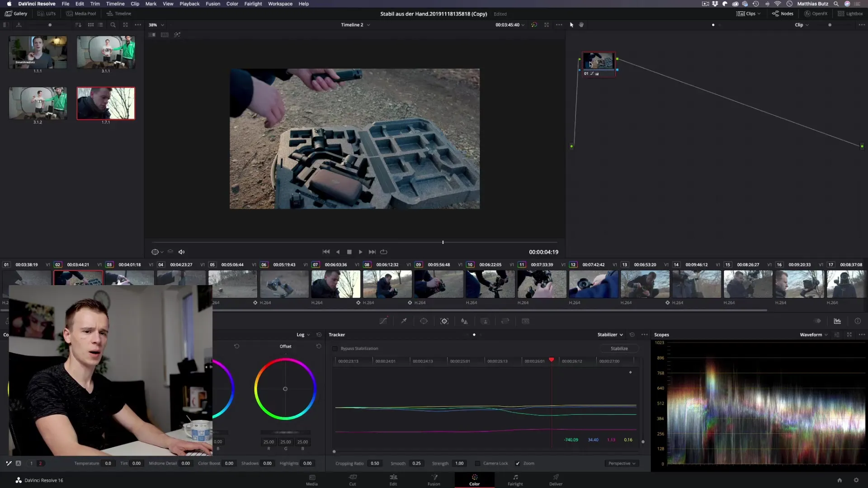Toggle the Nodes panel button
The image size is (868, 488).
[783, 14]
